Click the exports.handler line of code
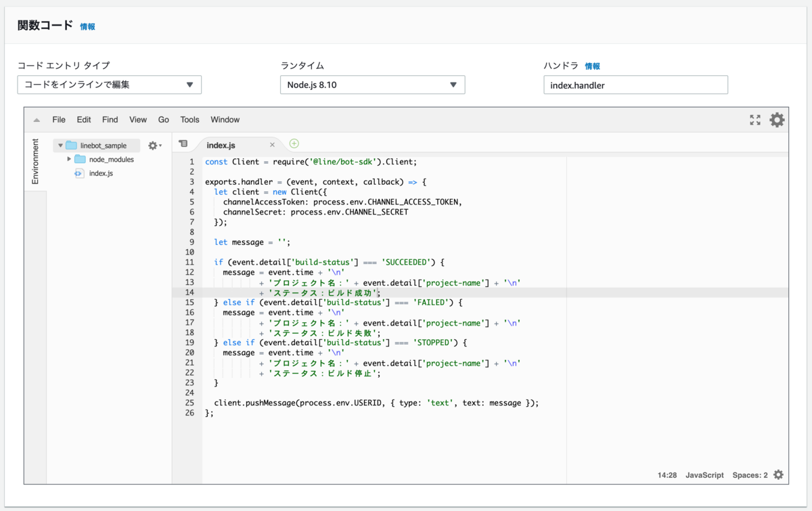Viewport: 812px width, 511px height. pos(316,182)
